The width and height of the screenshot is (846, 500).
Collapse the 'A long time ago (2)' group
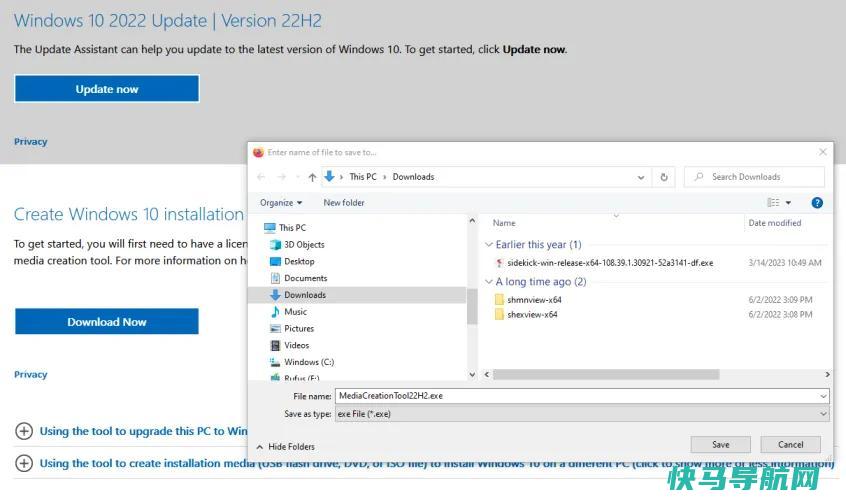[x=489, y=282]
